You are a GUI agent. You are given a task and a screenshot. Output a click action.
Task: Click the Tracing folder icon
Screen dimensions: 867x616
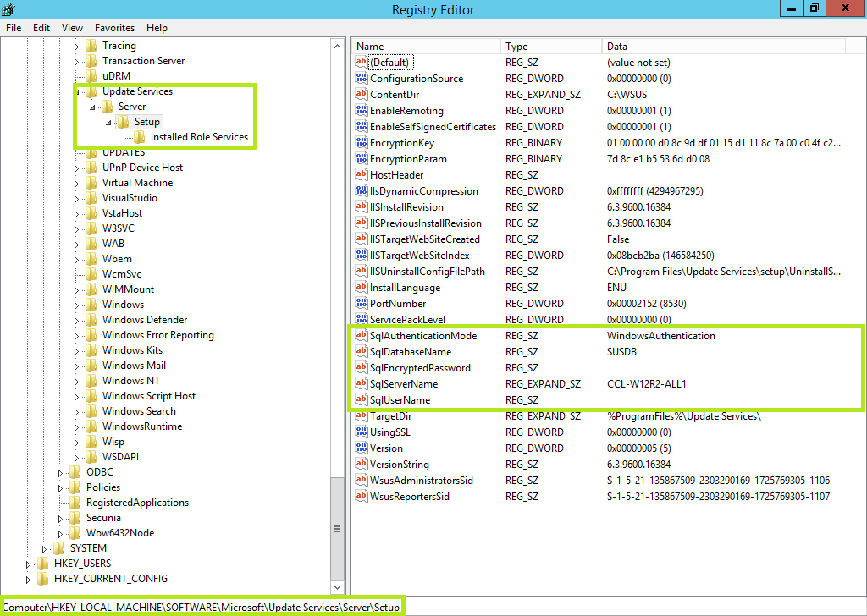click(91, 46)
